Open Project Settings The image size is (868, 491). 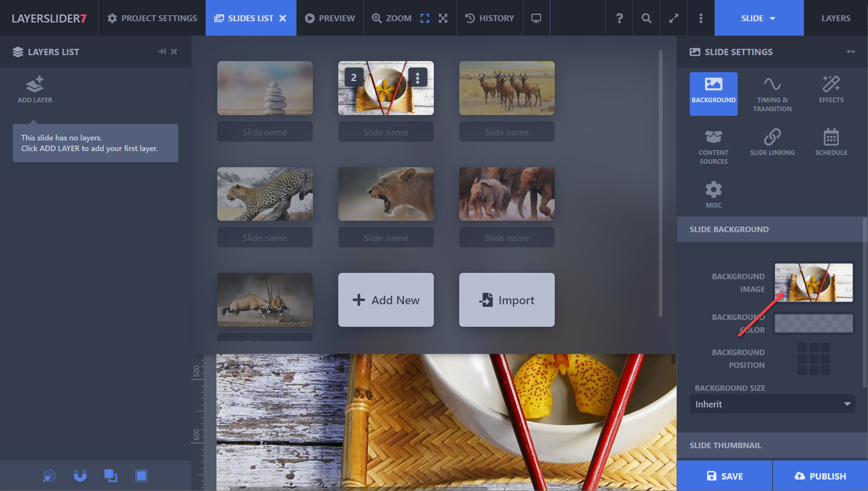pos(152,18)
